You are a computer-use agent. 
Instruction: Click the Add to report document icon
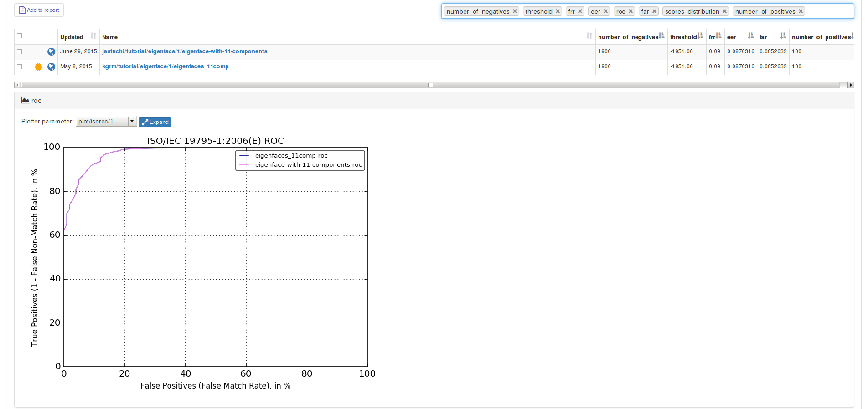click(22, 10)
